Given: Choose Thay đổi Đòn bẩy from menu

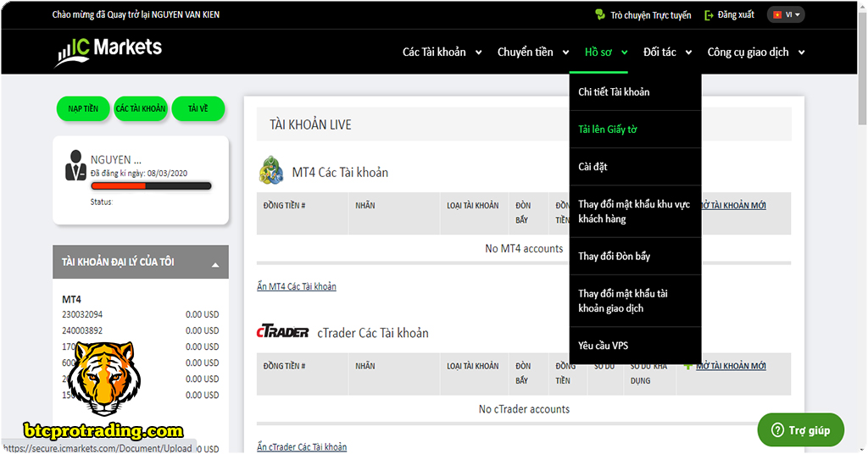Looking at the screenshot, I should pos(615,257).
